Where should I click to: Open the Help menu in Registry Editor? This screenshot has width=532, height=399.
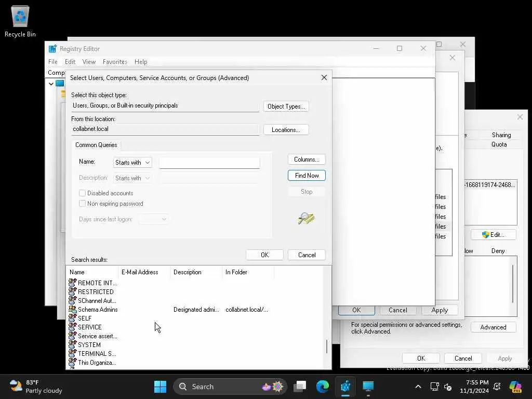(141, 62)
